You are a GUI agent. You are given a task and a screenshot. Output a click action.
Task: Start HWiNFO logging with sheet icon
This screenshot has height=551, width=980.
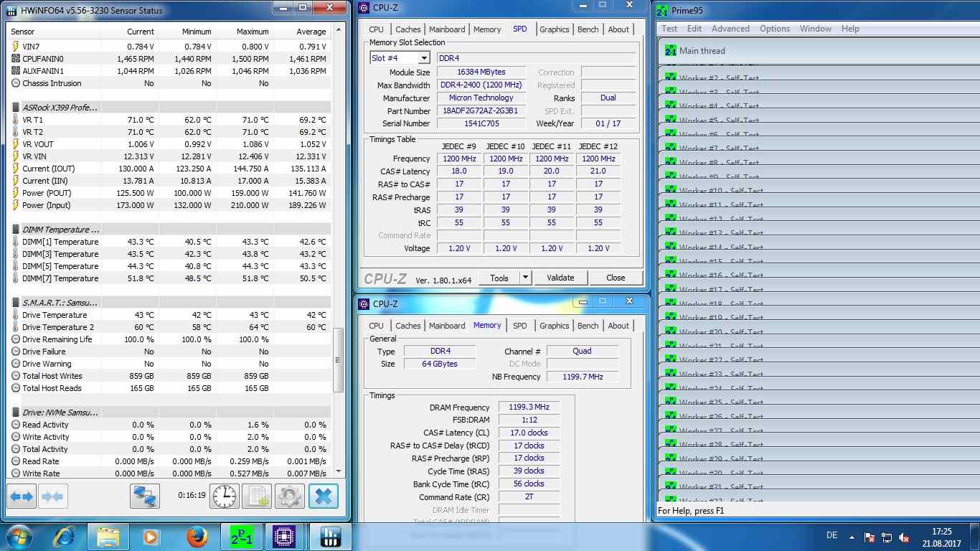[256, 496]
